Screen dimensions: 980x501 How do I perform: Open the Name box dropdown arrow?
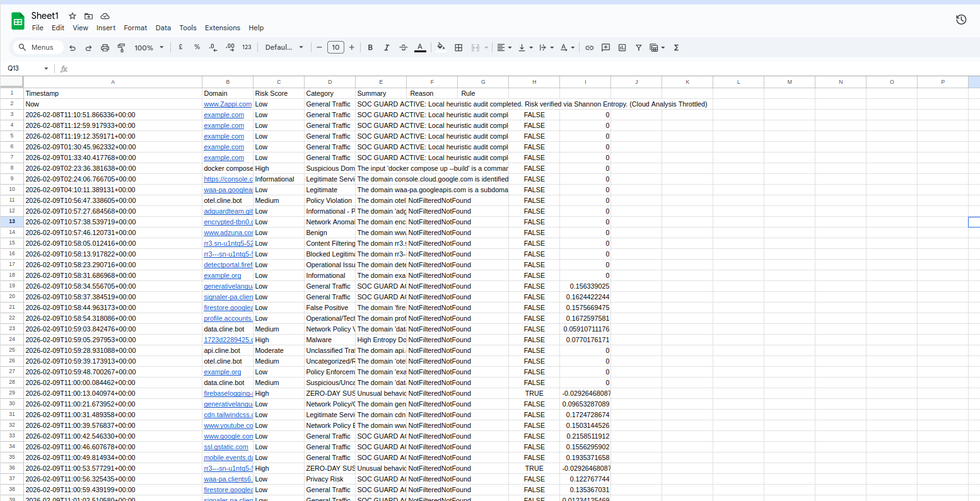[46, 68]
